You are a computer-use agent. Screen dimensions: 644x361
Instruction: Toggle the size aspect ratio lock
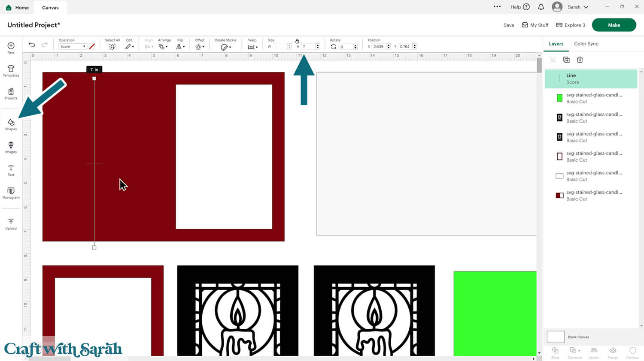[x=297, y=41]
